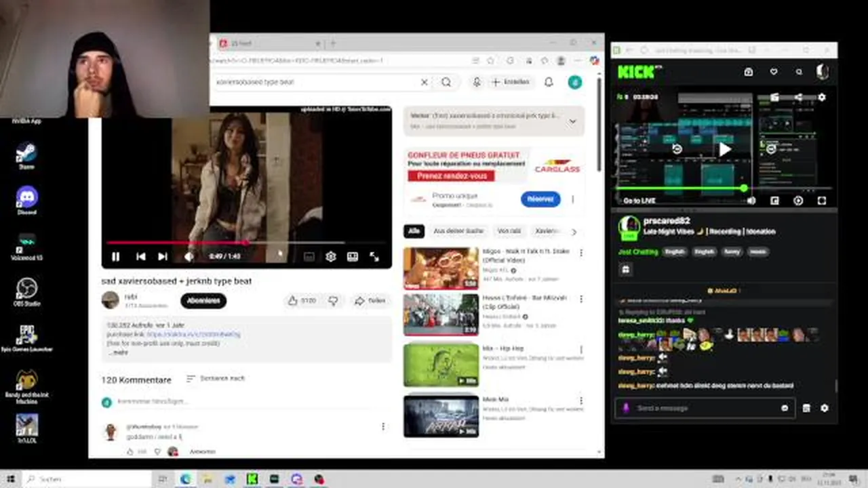Seek the green Kick progress bar

coord(724,188)
